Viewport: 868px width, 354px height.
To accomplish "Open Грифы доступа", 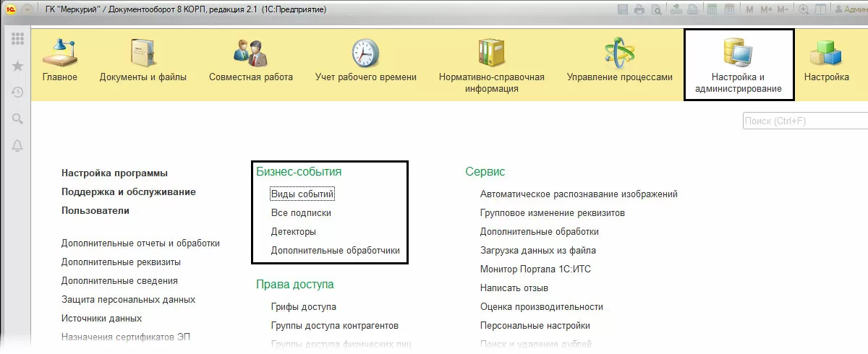I will (304, 307).
